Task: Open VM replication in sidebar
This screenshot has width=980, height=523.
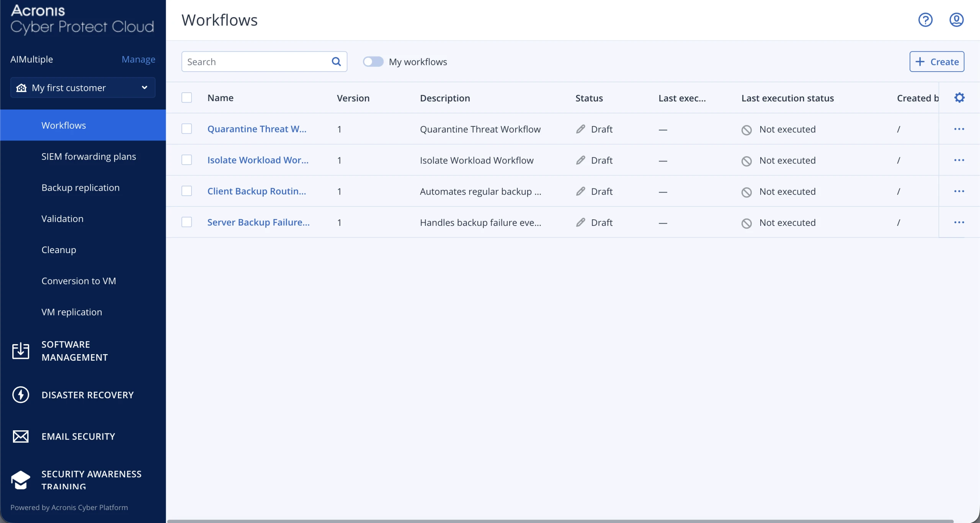Action: coord(72,312)
